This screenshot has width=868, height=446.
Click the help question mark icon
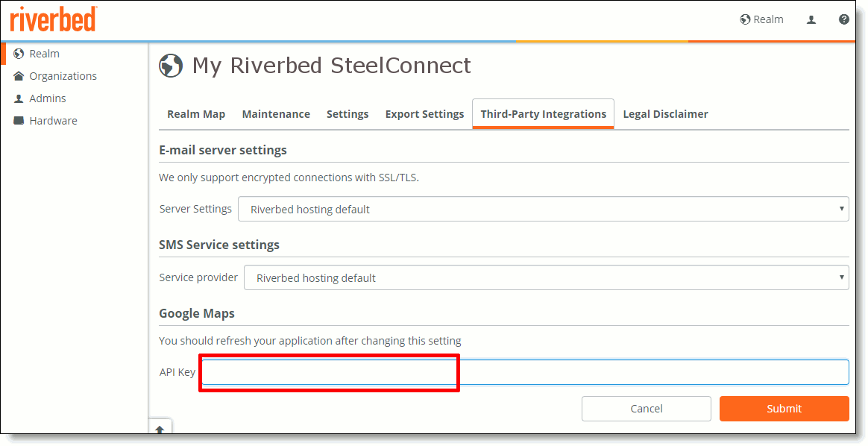843,19
